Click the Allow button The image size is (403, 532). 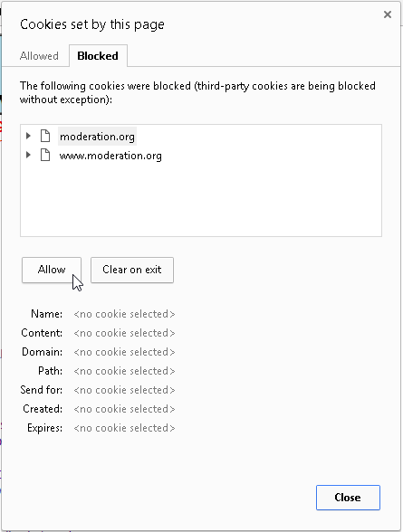click(52, 270)
